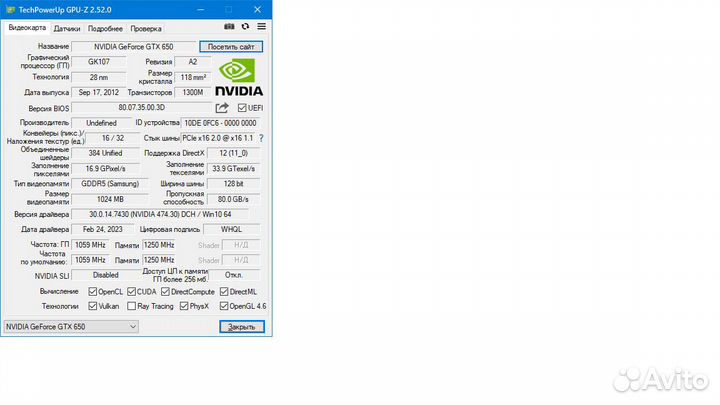
Task: Click the revision value A2
Action: (193, 62)
